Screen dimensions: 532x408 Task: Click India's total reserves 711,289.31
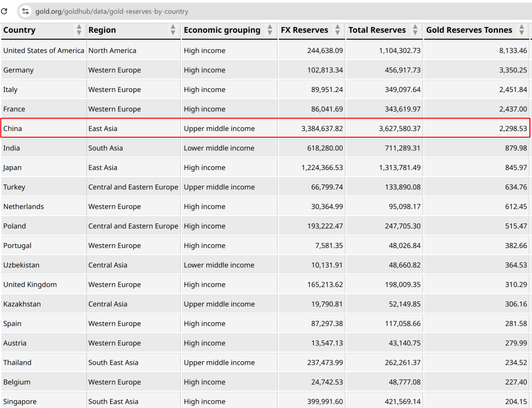tap(400, 148)
